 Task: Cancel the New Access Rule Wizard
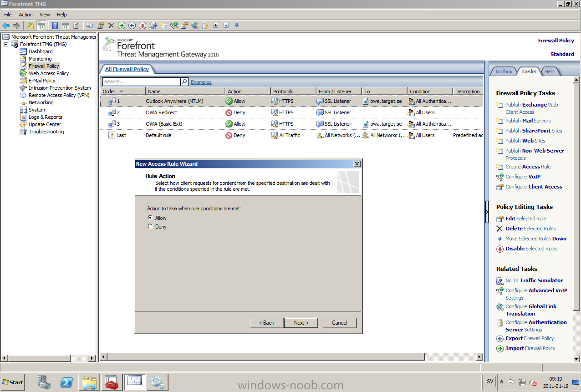coord(340,323)
